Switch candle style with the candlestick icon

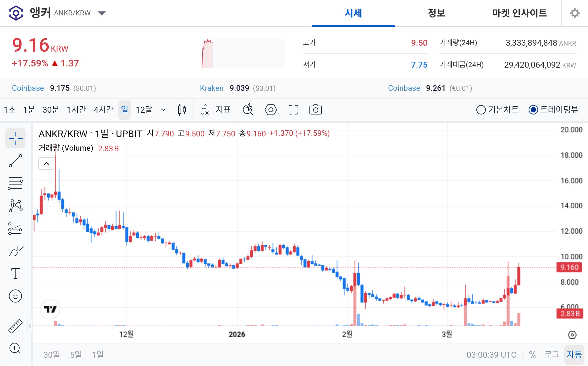(x=182, y=110)
